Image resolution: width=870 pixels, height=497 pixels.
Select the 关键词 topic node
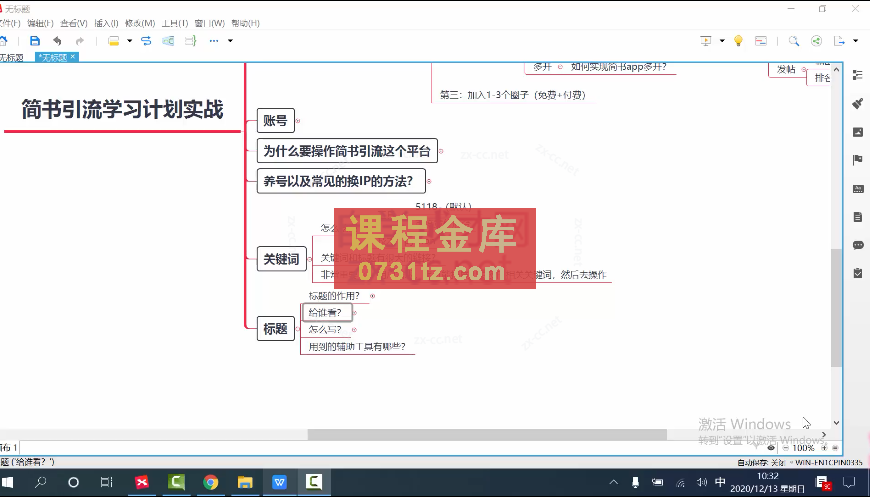point(281,259)
